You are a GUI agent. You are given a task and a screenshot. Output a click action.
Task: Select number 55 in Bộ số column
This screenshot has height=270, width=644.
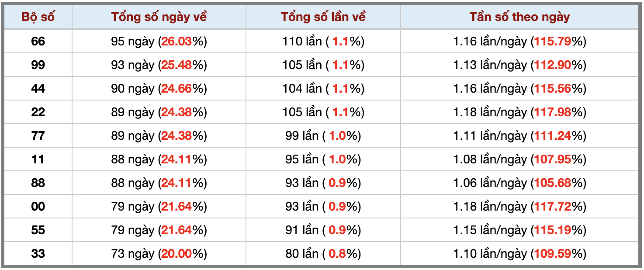[x=38, y=230]
